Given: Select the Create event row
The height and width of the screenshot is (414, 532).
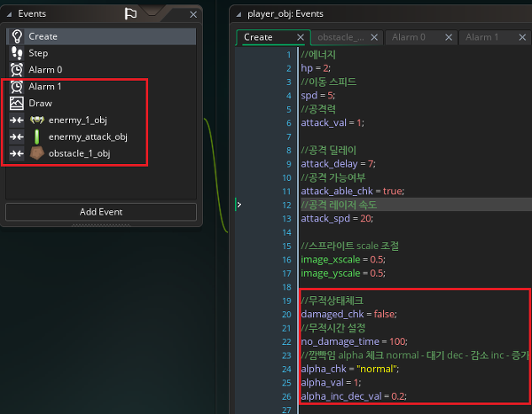Looking at the screenshot, I should [x=101, y=36].
